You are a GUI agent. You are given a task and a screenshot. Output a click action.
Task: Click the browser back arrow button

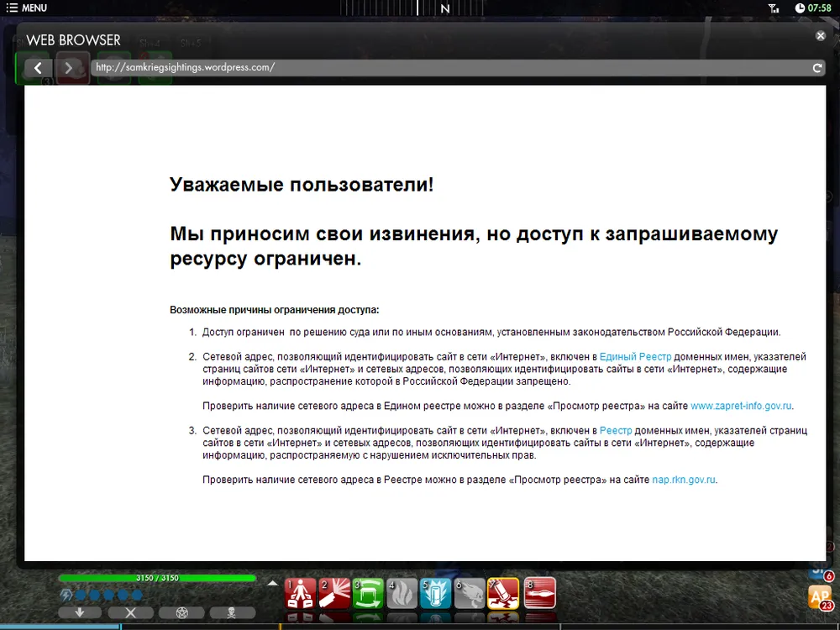(x=37, y=67)
